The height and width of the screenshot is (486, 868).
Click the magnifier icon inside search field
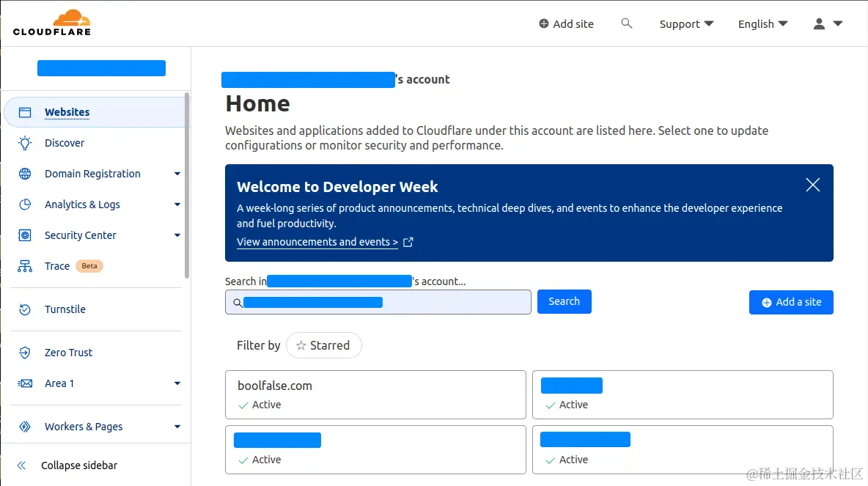tap(238, 303)
